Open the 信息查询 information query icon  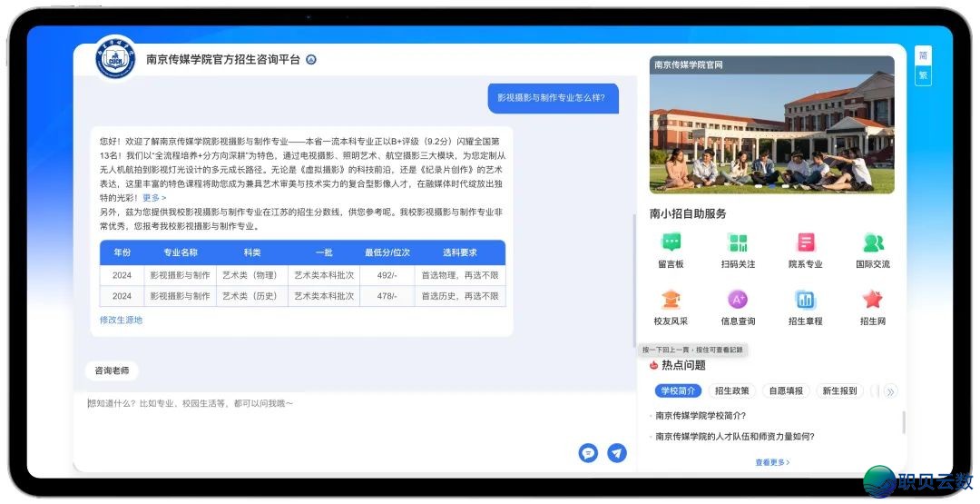tap(738, 300)
